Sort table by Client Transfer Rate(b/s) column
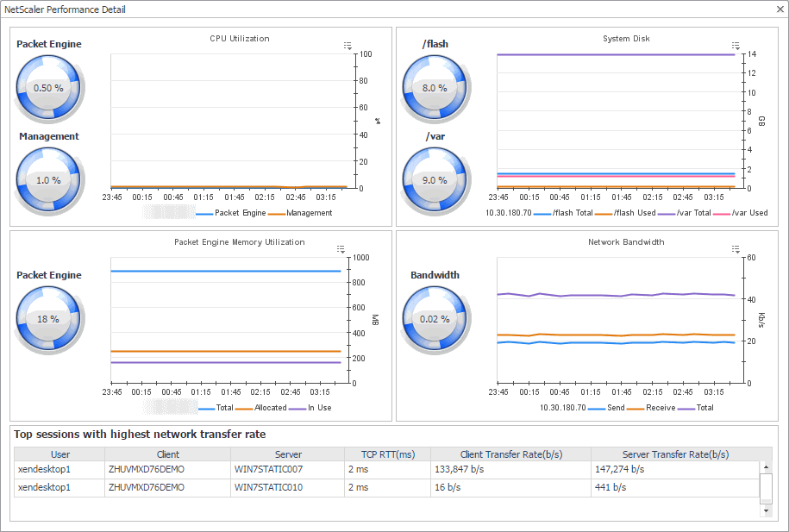The height and width of the screenshot is (532, 789). (510, 454)
